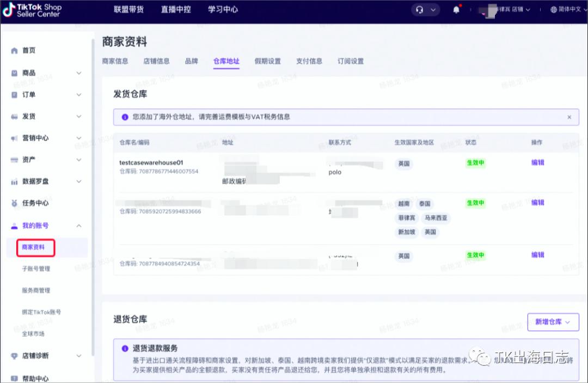Click the 营销中心 megaphone icon
The height and width of the screenshot is (383, 588).
coord(15,138)
